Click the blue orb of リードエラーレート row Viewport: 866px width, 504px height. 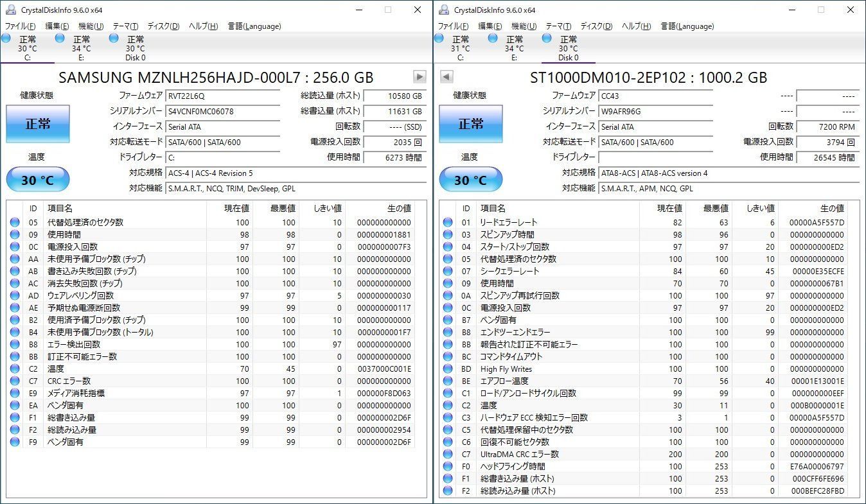point(448,222)
